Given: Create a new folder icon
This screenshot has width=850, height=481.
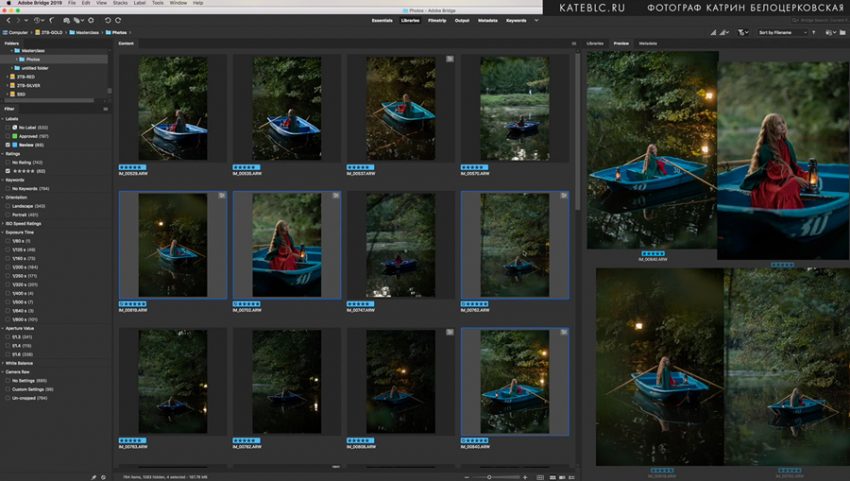Looking at the screenshot, I should [842, 33].
